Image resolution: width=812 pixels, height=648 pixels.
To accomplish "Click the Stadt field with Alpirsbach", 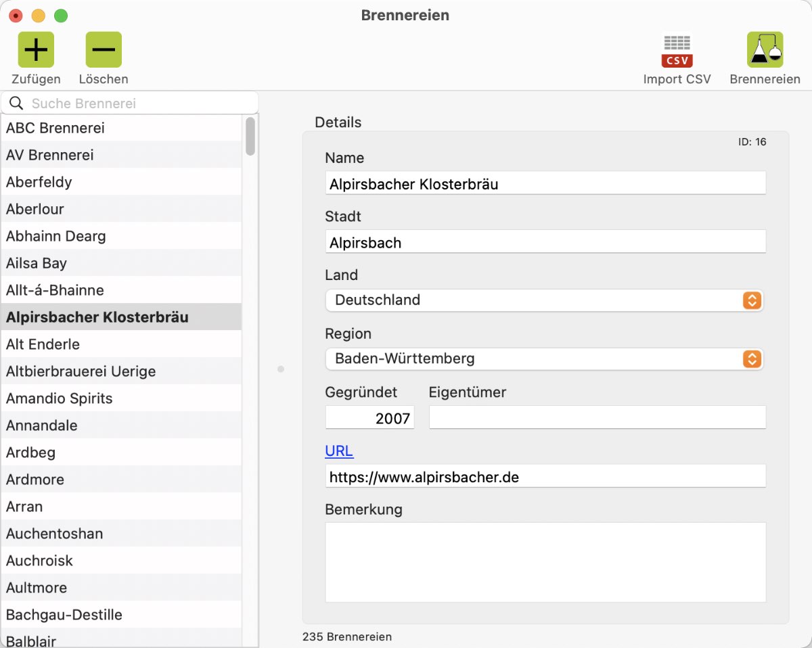I will pos(545,242).
